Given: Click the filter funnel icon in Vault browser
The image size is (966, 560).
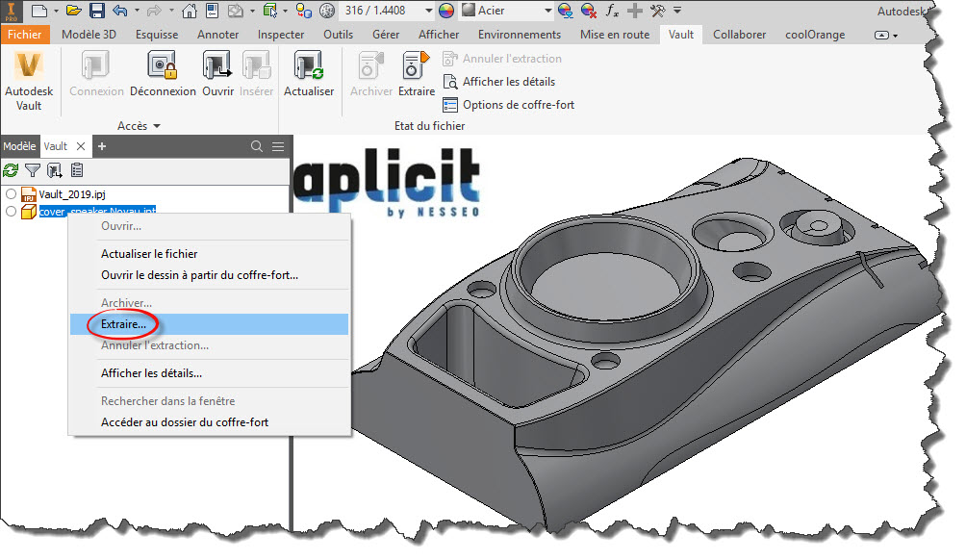Looking at the screenshot, I should (33, 170).
